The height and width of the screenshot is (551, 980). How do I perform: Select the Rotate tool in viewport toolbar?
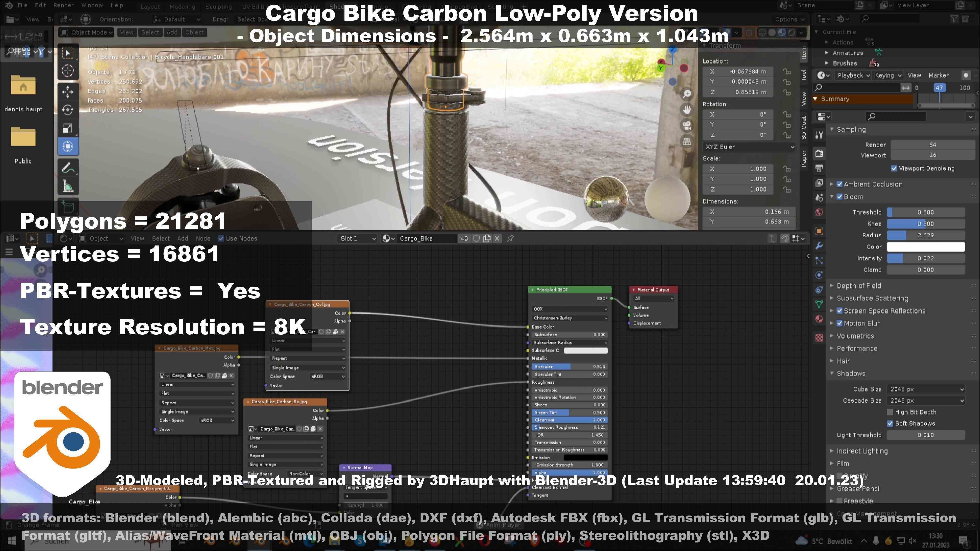click(x=68, y=110)
